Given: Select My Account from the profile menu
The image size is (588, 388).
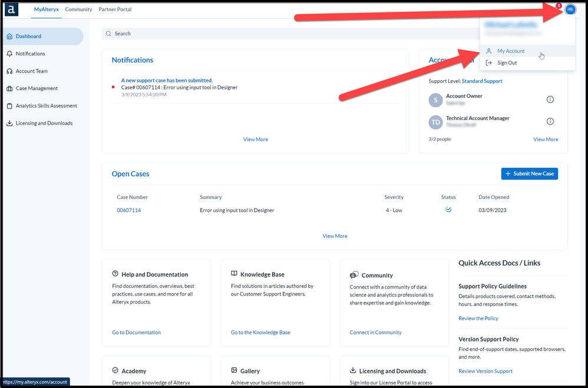Looking at the screenshot, I should coord(527,51).
